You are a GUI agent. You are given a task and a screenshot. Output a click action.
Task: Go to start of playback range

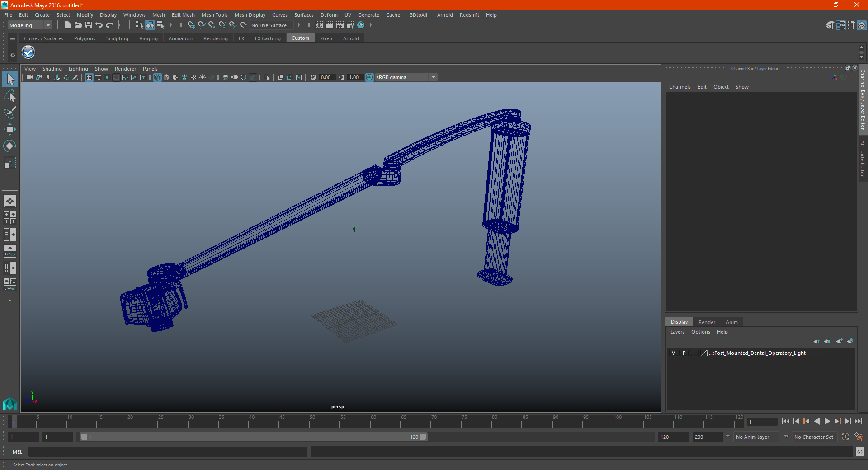[x=786, y=421]
